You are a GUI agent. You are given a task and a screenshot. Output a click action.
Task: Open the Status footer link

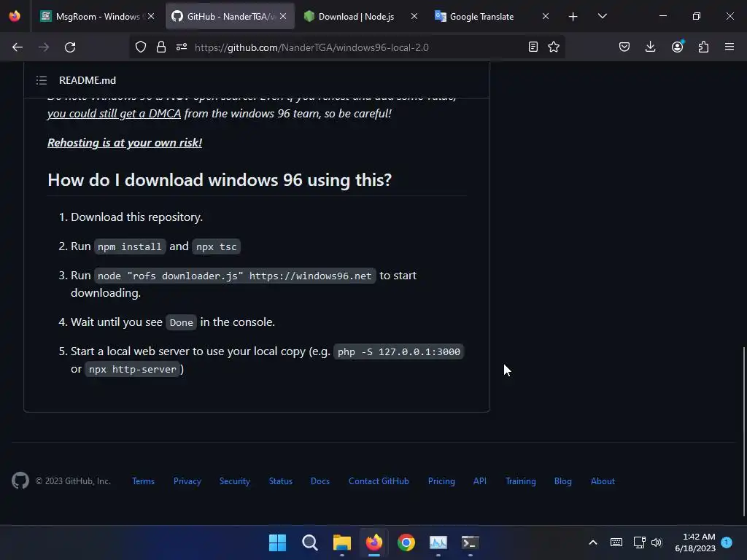pos(281,481)
